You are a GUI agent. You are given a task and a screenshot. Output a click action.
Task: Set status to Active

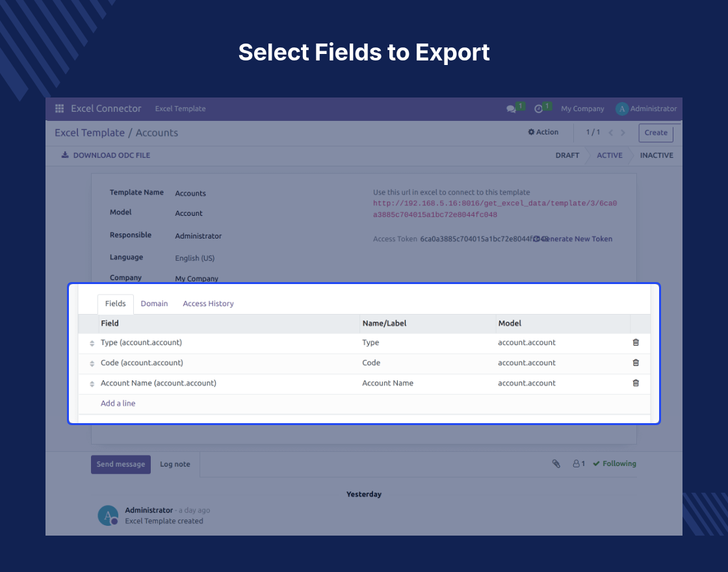click(610, 155)
